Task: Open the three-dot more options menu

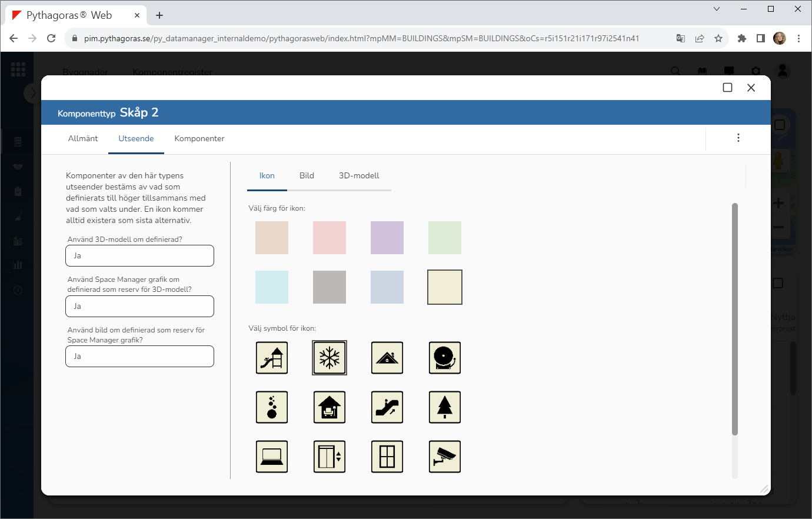Action: (x=738, y=138)
